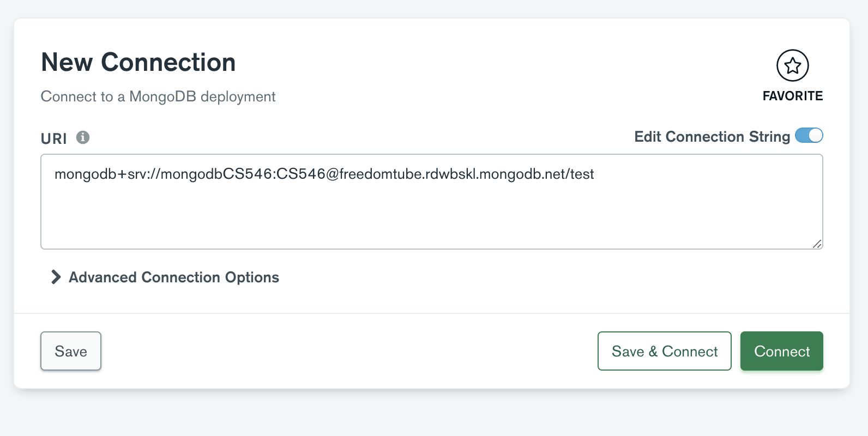Screen dimensions: 868x436
Task: Select the star outline above FAVORITE
Action: click(x=793, y=65)
